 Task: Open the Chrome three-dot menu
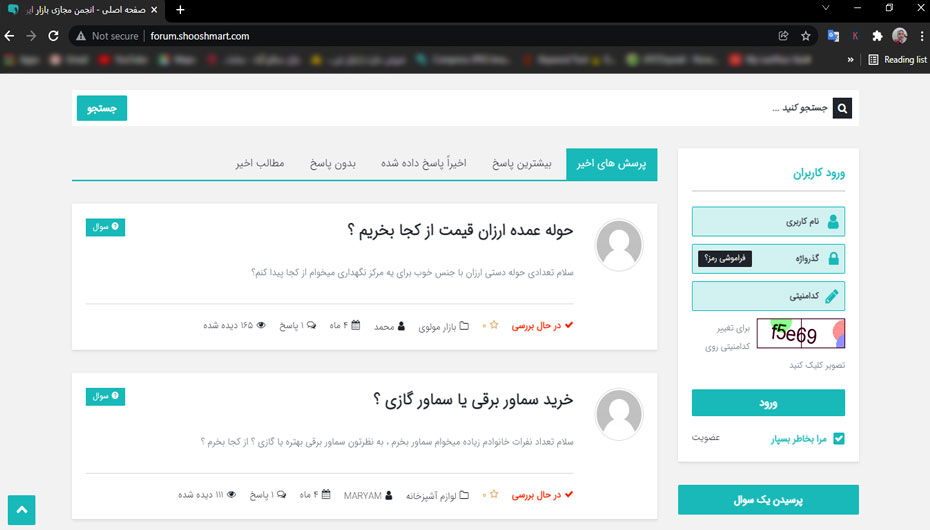[x=922, y=36]
